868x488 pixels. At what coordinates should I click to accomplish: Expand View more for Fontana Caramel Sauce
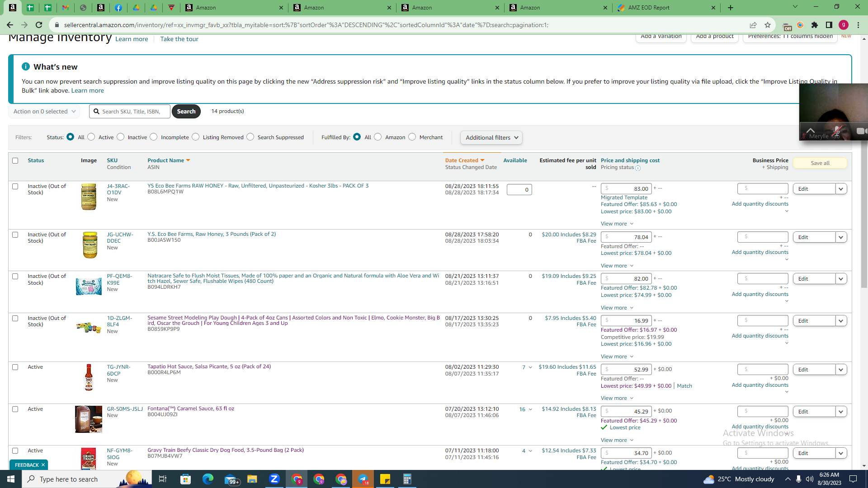(617, 440)
